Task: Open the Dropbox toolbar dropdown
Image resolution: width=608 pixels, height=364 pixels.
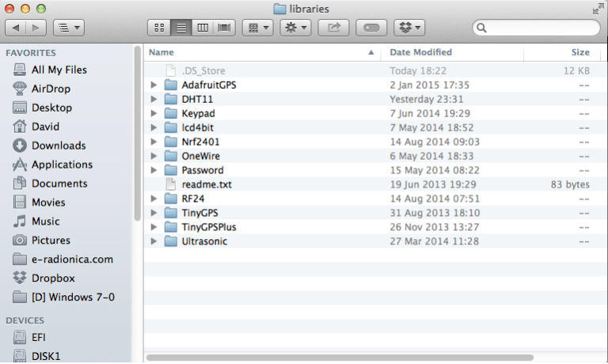Action: coord(409,28)
